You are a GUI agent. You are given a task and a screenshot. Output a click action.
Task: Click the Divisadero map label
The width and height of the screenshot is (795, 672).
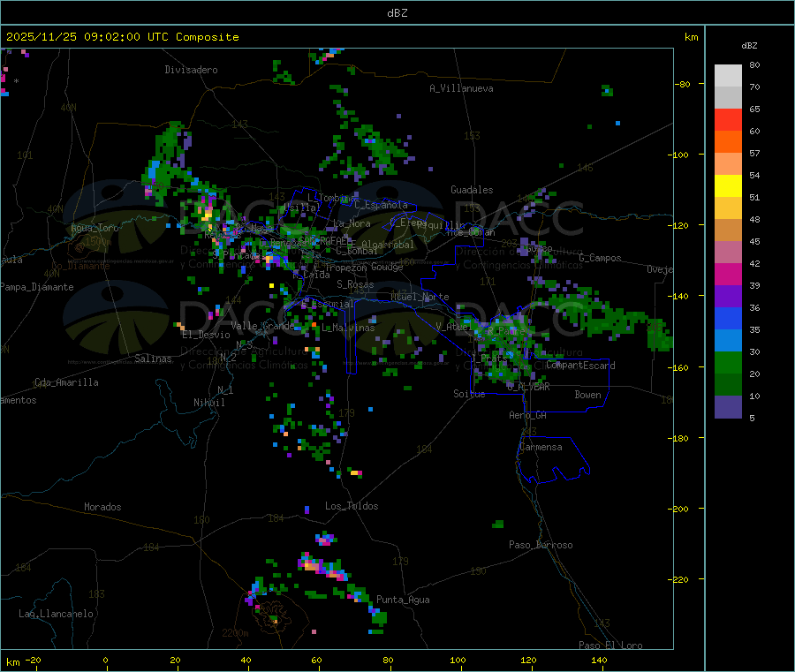click(191, 70)
